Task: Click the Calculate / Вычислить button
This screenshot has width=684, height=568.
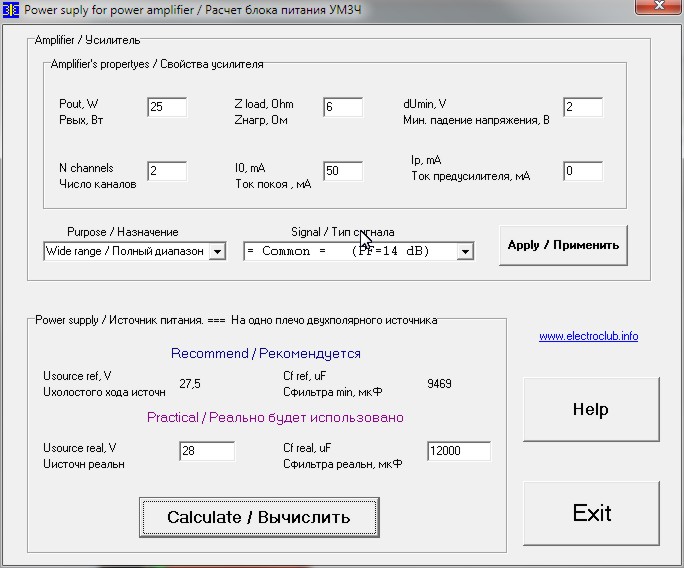Action: [259, 517]
